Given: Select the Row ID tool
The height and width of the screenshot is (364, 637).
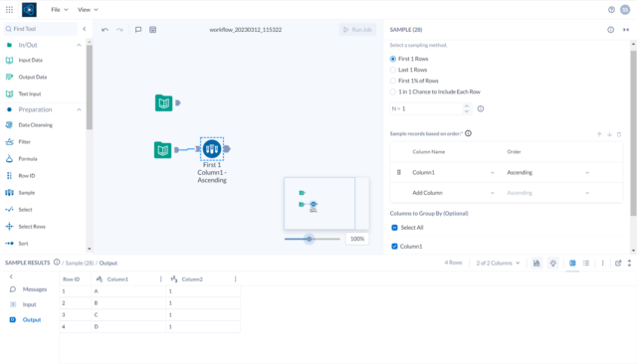Looking at the screenshot, I should 20,176.
